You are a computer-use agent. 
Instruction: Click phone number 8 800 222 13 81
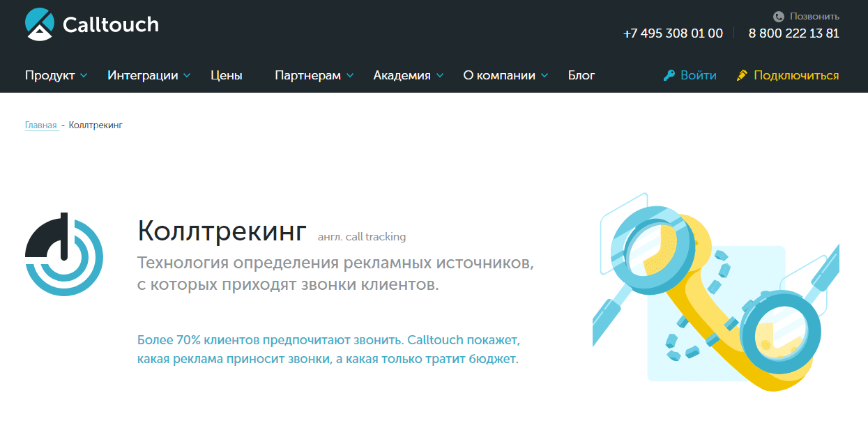[794, 33]
